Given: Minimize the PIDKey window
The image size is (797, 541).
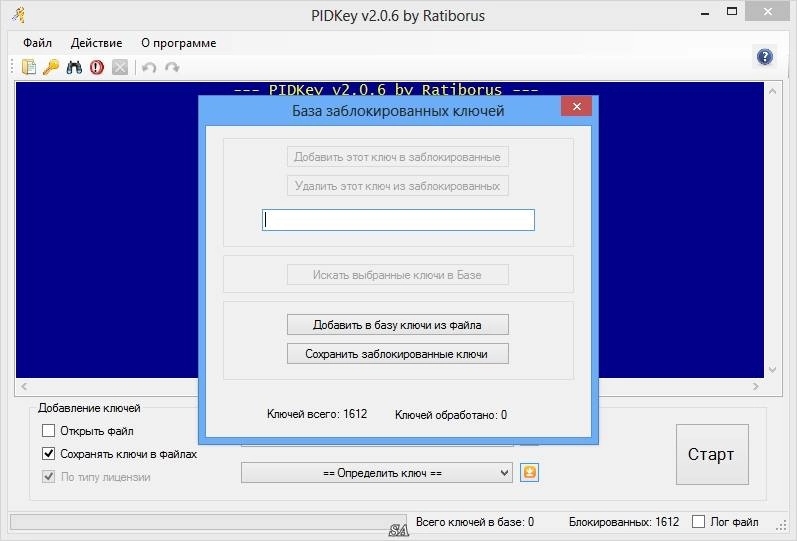Looking at the screenshot, I should coord(704,13).
